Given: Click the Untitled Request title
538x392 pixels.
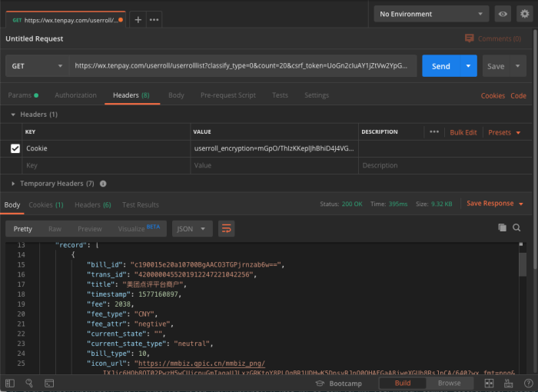Looking at the screenshot, I should point(35,38).
